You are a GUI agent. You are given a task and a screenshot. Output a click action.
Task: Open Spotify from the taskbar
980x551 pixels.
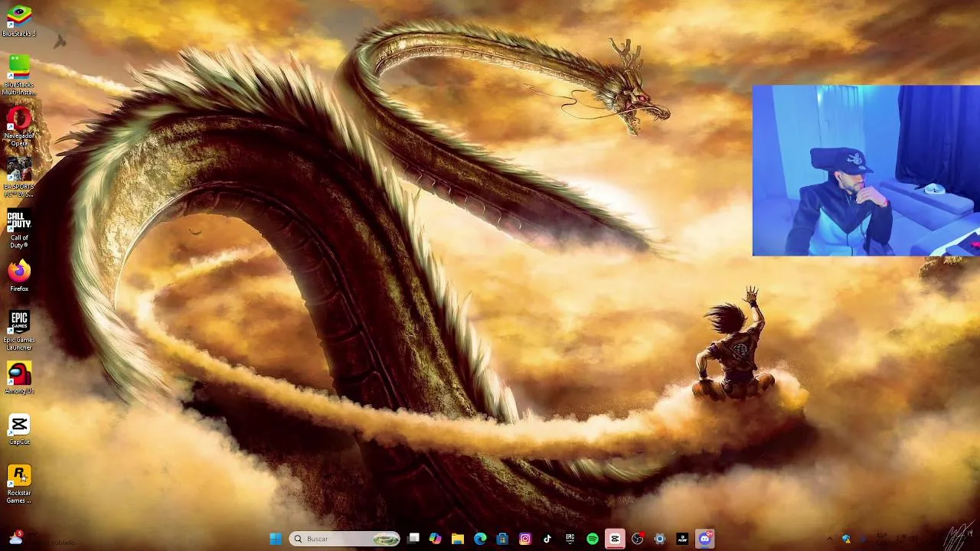tap(592, 539)
